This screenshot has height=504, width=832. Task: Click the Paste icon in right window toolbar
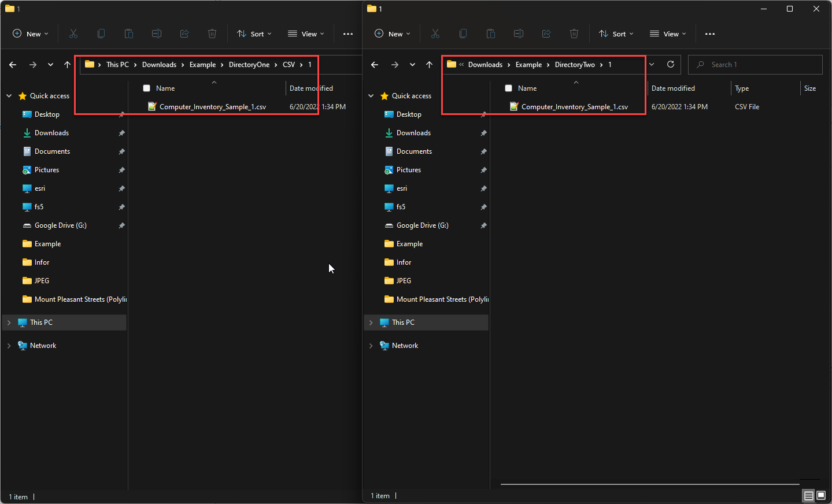[x=491, y=34]
